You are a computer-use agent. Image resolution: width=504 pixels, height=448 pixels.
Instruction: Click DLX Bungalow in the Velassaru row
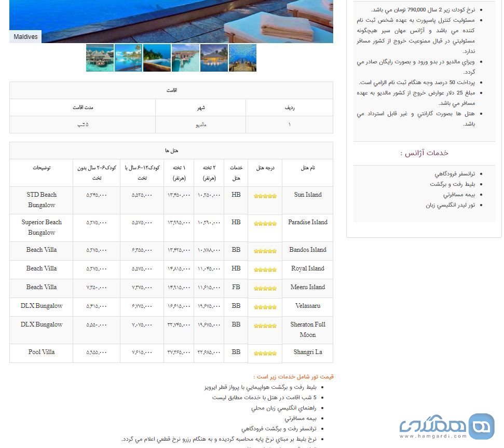(x=42, y=306)
